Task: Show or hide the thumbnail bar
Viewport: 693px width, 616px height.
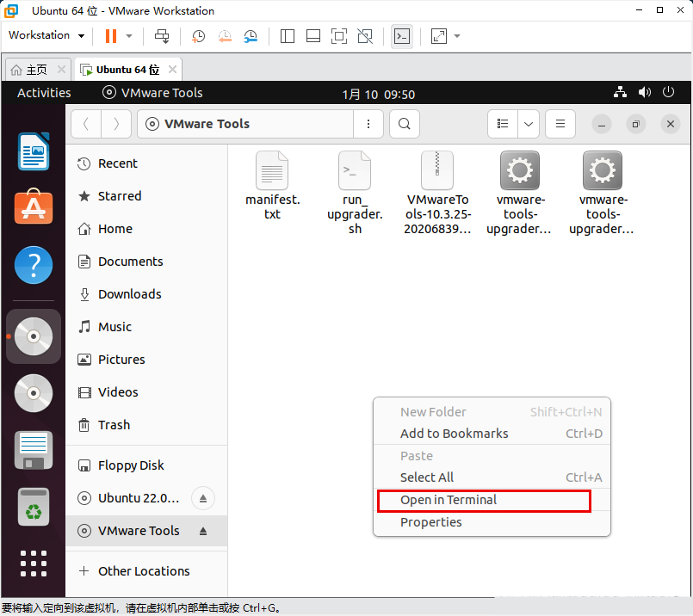Action: click(312, 36)
